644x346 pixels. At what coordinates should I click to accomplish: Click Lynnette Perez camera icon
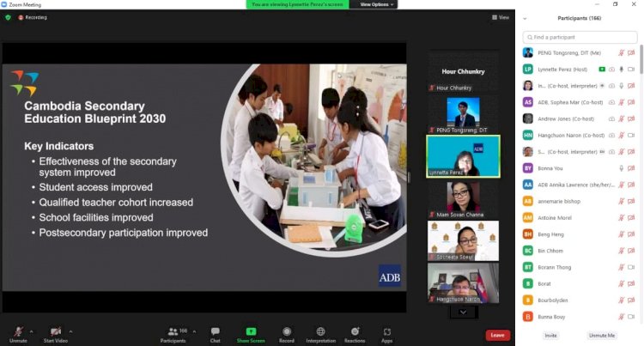631,70
